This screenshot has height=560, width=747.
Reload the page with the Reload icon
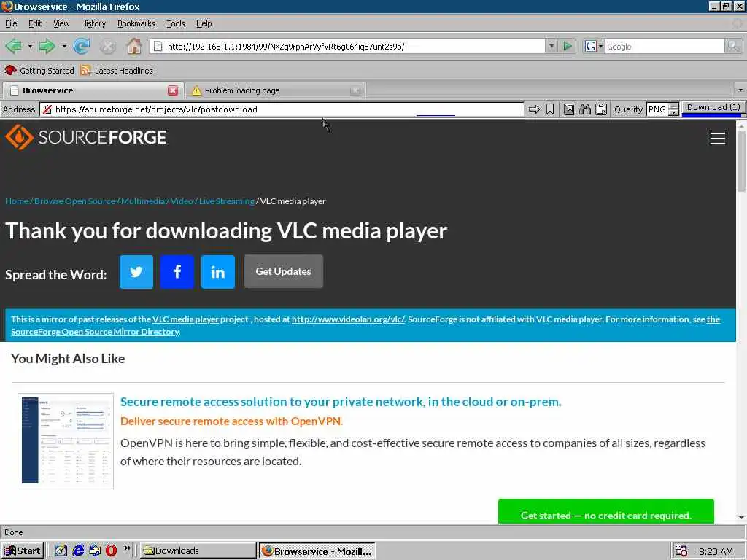pos(82,46)
